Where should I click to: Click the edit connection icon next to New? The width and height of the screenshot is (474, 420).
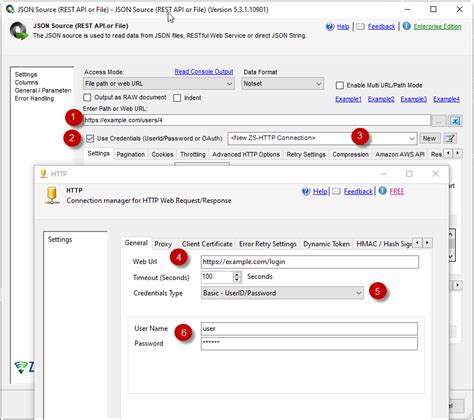(450, 138)
